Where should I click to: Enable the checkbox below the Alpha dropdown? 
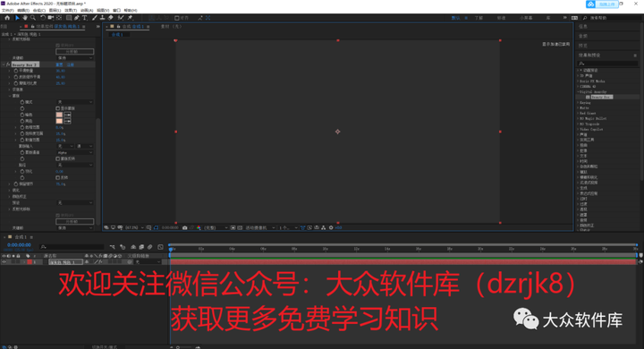57,158
